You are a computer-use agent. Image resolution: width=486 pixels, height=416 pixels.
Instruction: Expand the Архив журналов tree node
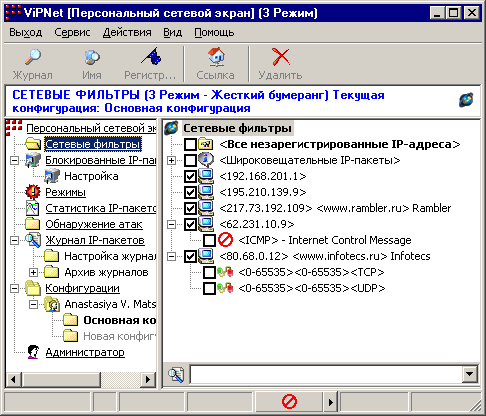[33, 272]
